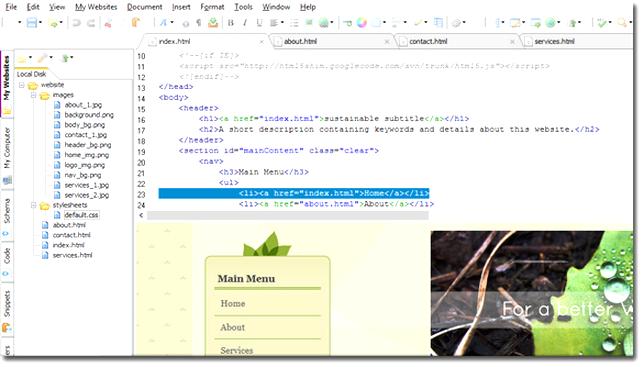The image size is (644, 367).
Task: Click the About link in the preview menu
Action: [x=232, y=328]
